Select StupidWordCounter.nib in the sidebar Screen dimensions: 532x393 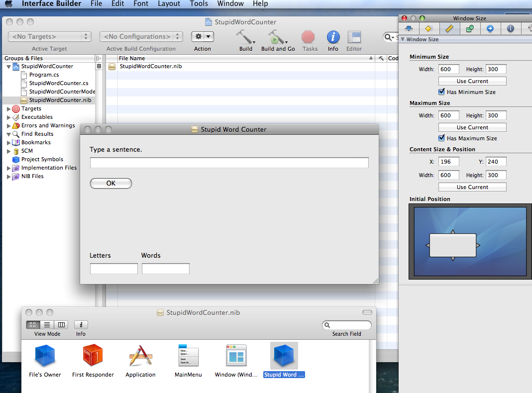pyautogui.click(x=60, y=100)
